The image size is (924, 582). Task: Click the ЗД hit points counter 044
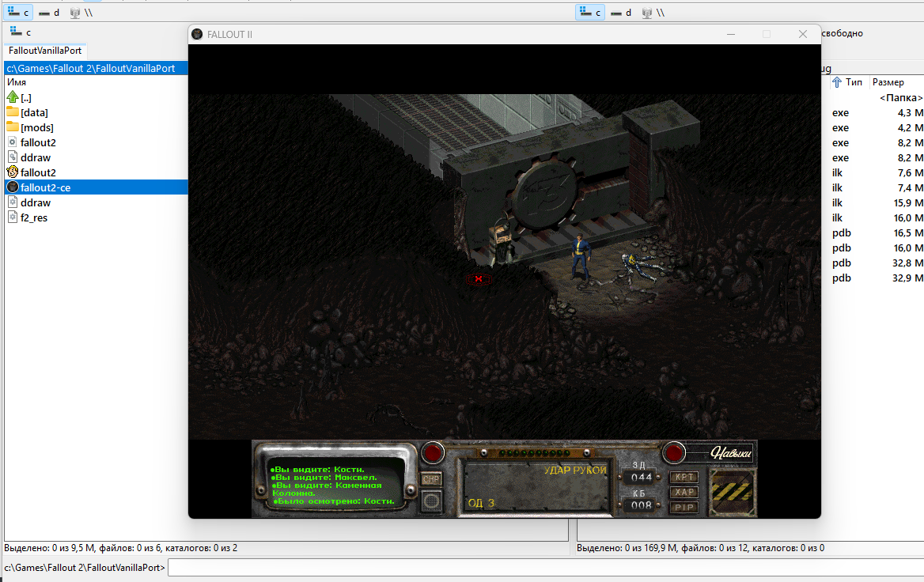(x=641, y=477)
